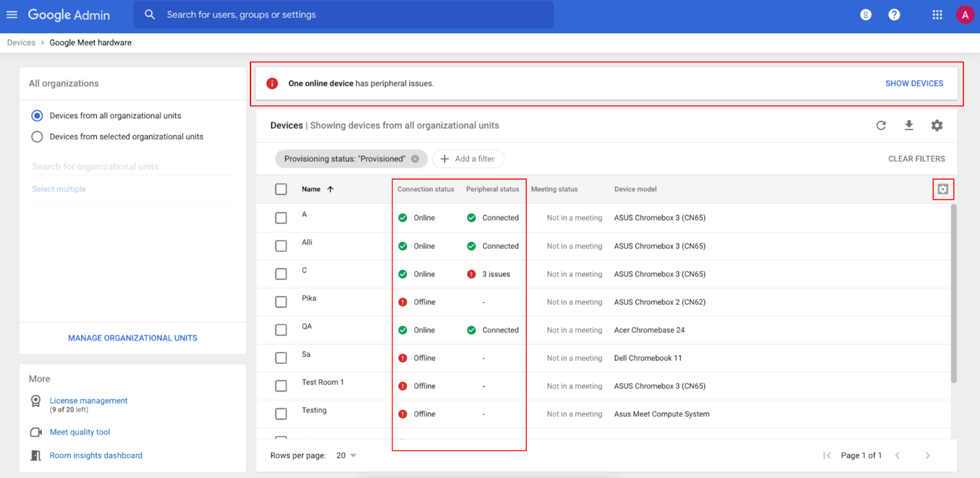
Task: Go to the first page
Action: pyautogui.click(x=827, y=455)
